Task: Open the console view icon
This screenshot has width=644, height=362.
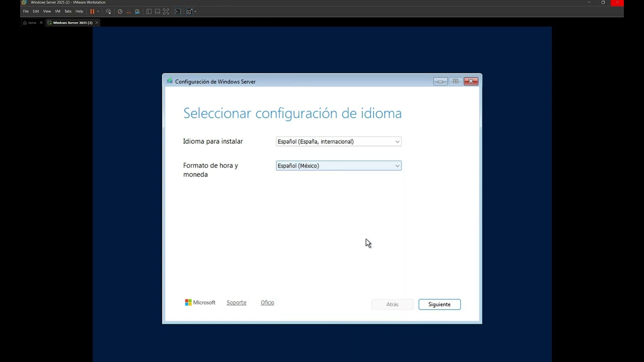Action: click(x=178, y=11)
